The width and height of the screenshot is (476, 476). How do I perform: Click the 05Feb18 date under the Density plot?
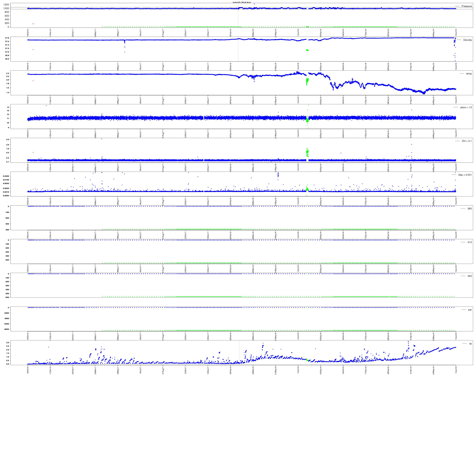[x=231, y=66]
